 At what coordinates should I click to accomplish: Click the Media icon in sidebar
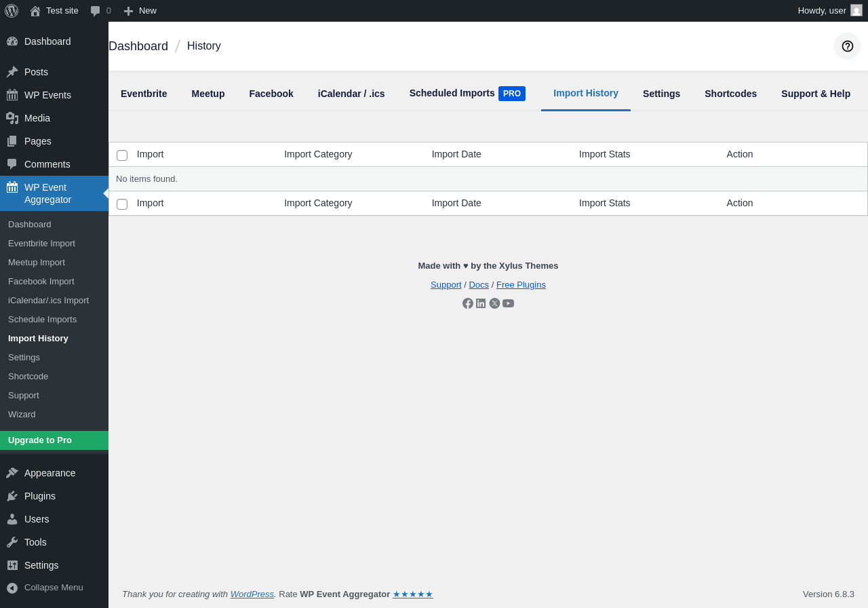[12, 118]
